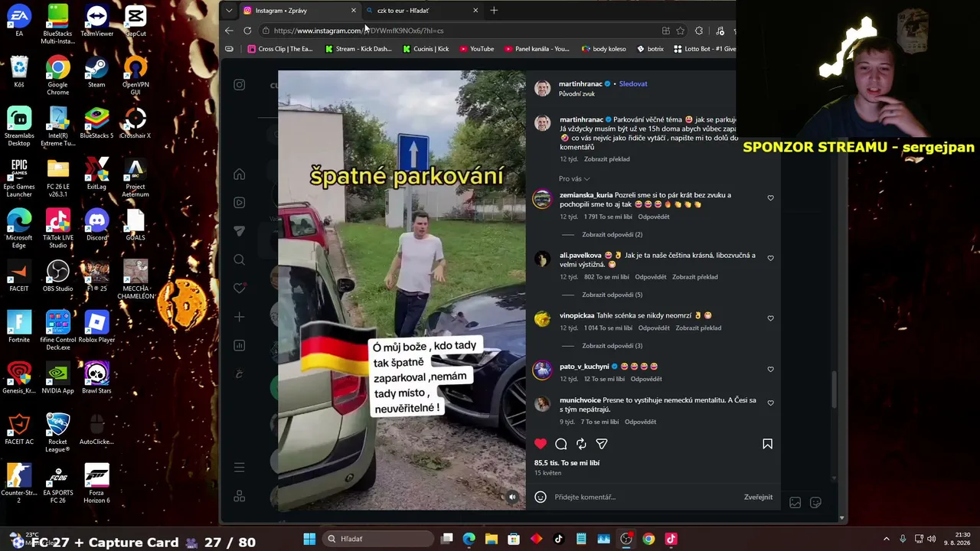Open Instagram search magnifier in sidebar
The height and width of the screenshot is (551, 980).
point(240,259)
